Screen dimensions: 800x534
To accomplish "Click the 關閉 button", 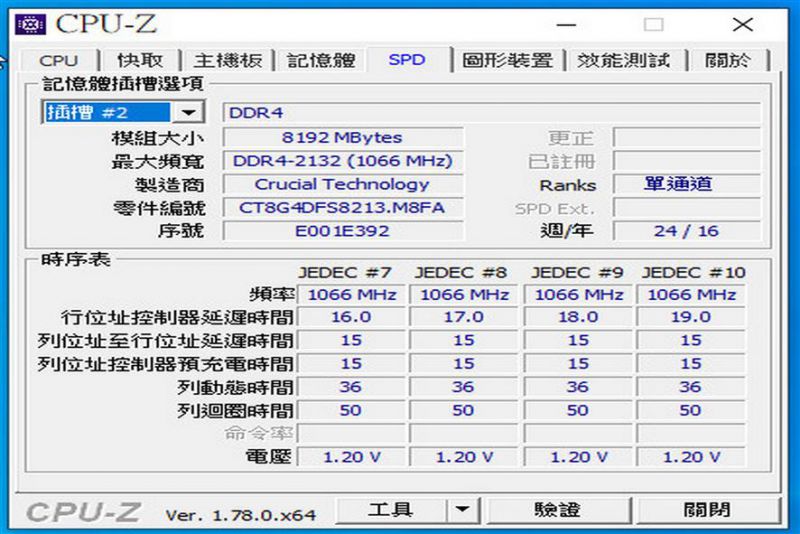I will tap(707, 509).
